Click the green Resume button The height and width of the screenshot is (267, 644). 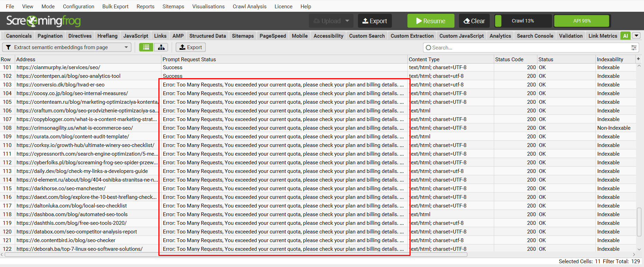click(431, 21)
